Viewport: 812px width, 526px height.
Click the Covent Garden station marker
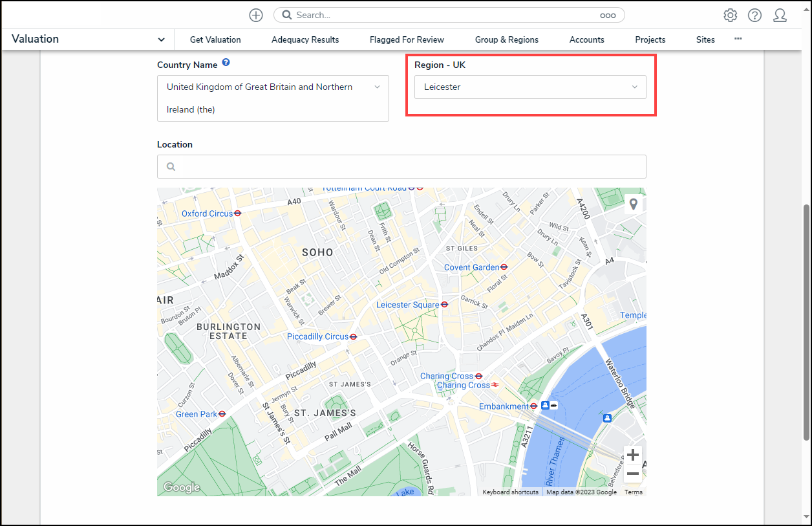pos(504,267)
